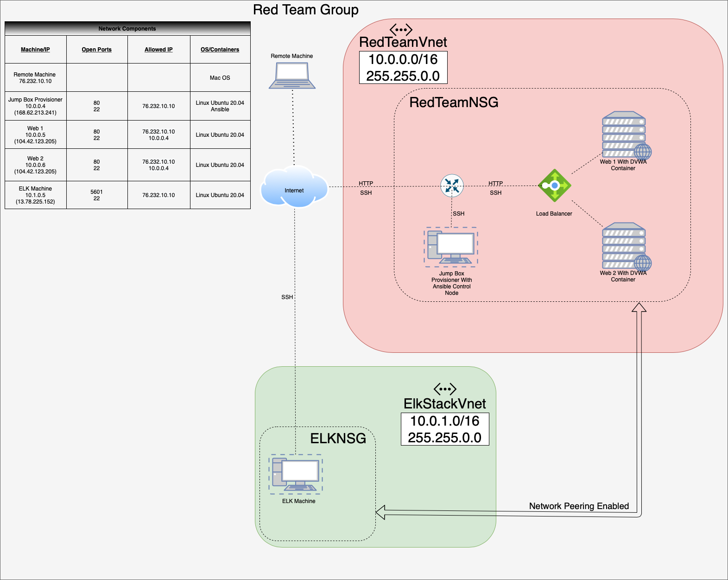Screen dimensions: 728x580
Task: Click the '10.0.0.0/16 255.255.0.0' subnet box
Action: coord(403,68)
